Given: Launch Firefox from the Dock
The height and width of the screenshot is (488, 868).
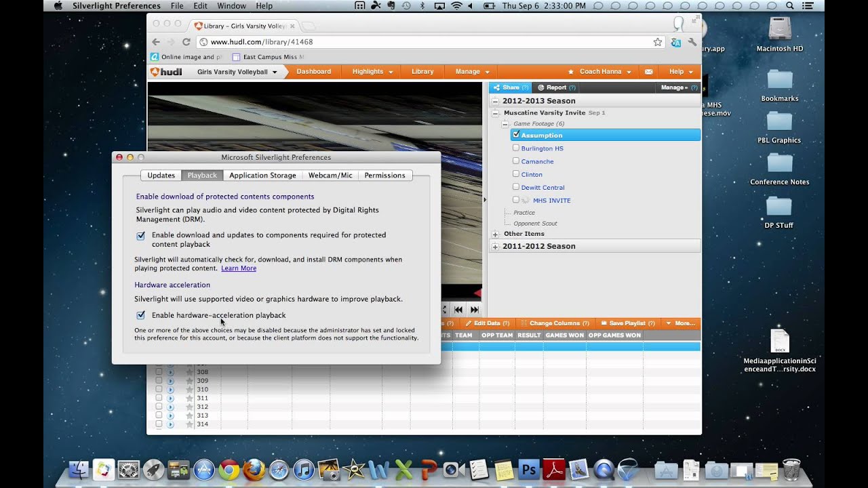Looking at the screenshot, I should point(254,470).
